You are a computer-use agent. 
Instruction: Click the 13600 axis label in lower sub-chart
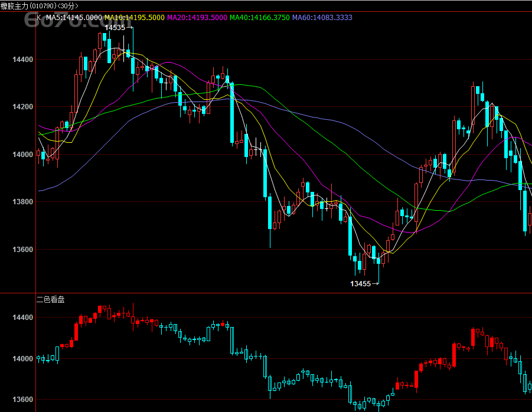point(22,400)
